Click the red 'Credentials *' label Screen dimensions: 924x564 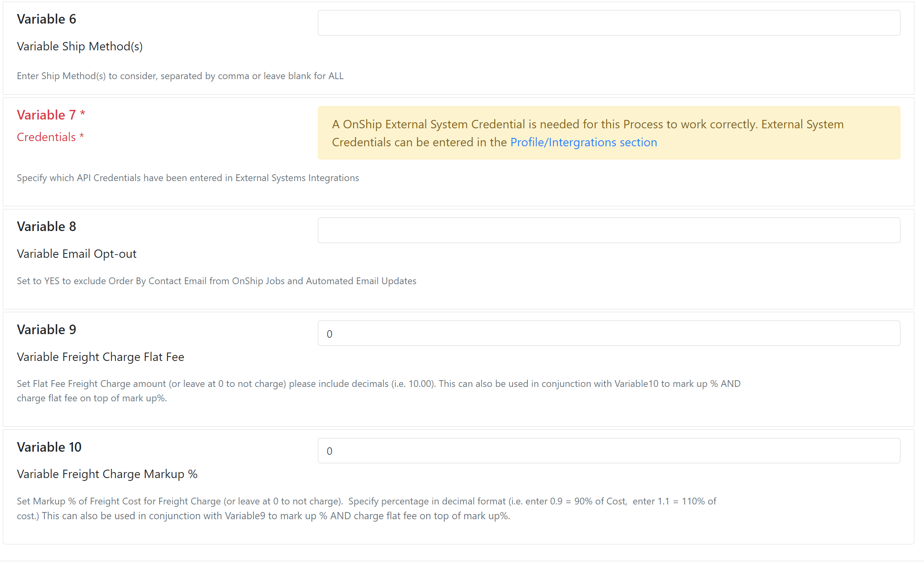[x=50, y=137]
